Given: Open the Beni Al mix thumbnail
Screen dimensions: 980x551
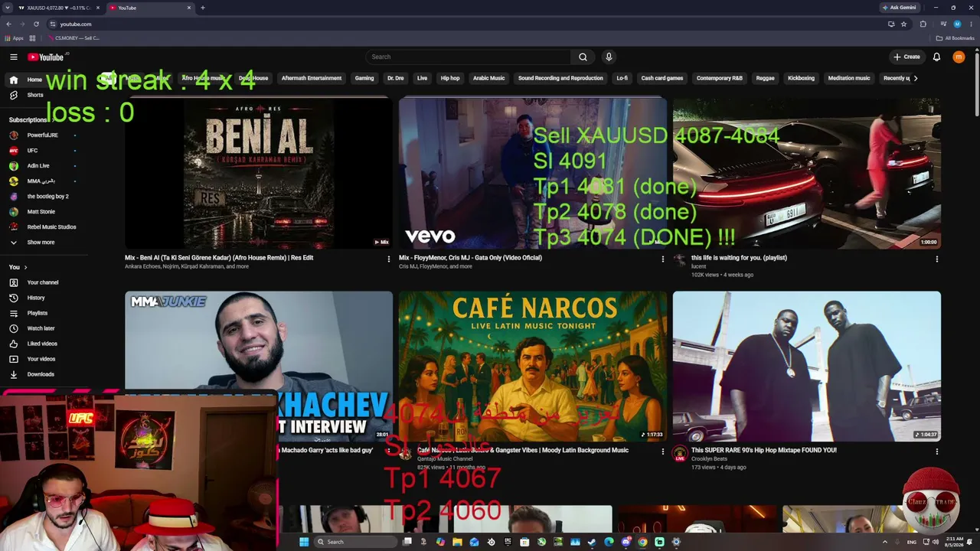Looking at the screenshot, I should coord(259,174).
